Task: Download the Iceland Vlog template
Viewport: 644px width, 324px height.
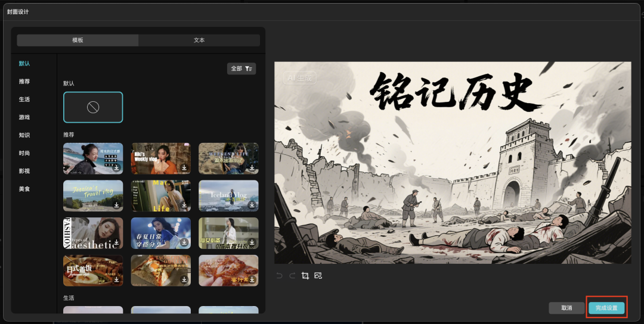Action: [252, 205]
